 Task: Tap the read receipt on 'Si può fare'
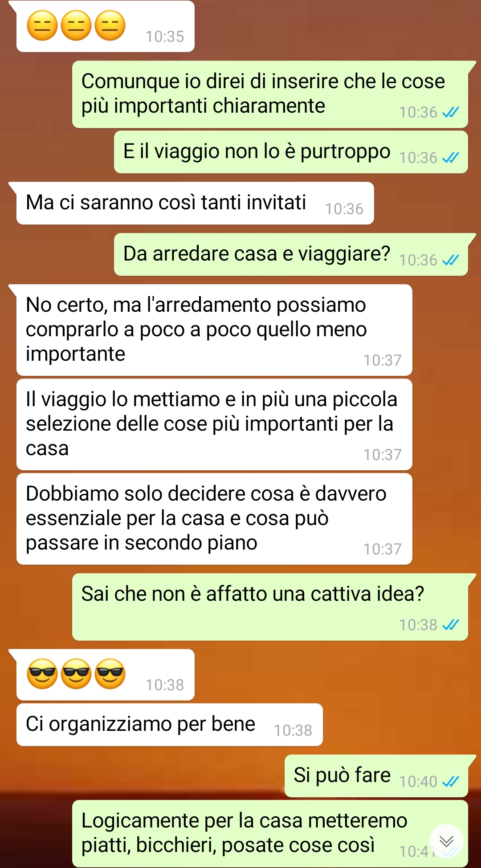[x=451, y=782]
